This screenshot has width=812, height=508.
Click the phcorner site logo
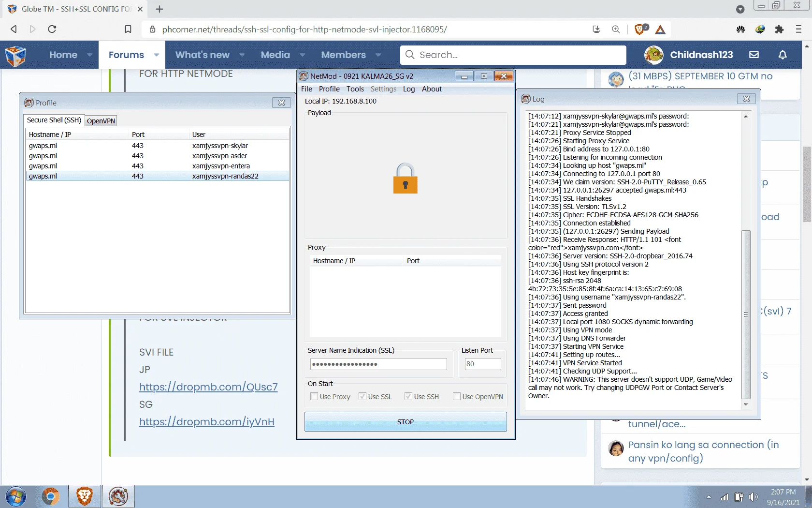(15, 56)
